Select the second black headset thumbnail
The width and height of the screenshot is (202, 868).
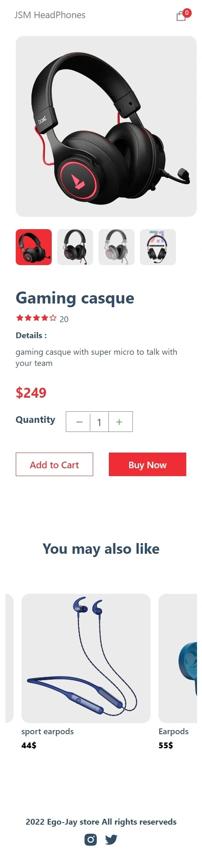point(75,247)
